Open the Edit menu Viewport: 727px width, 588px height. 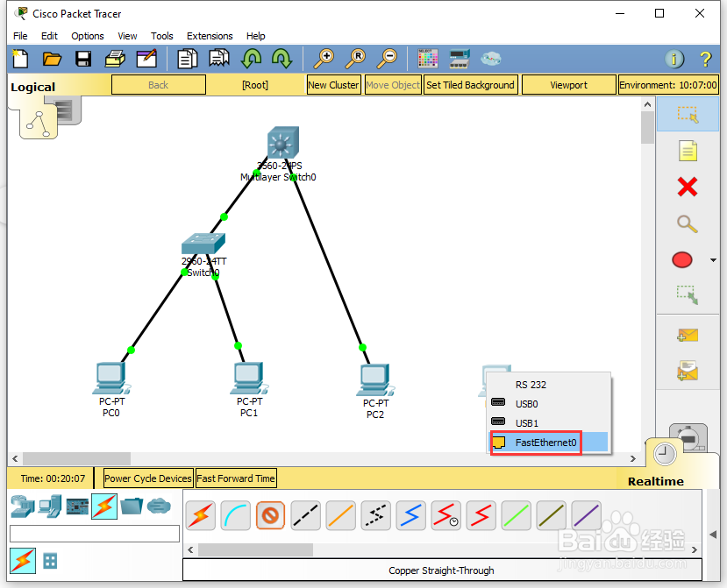49,36
